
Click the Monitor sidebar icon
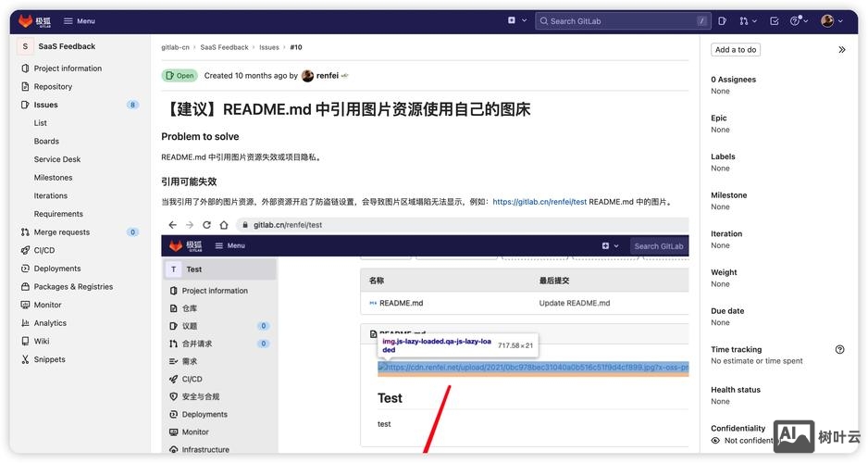pyautogui.click(x=25, y=305)
